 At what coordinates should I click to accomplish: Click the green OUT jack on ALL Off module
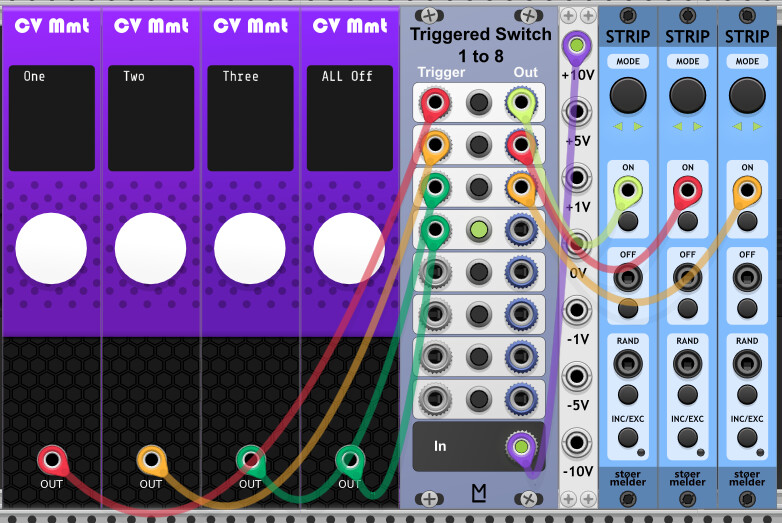pyautogui.click(x=350, y=460)
